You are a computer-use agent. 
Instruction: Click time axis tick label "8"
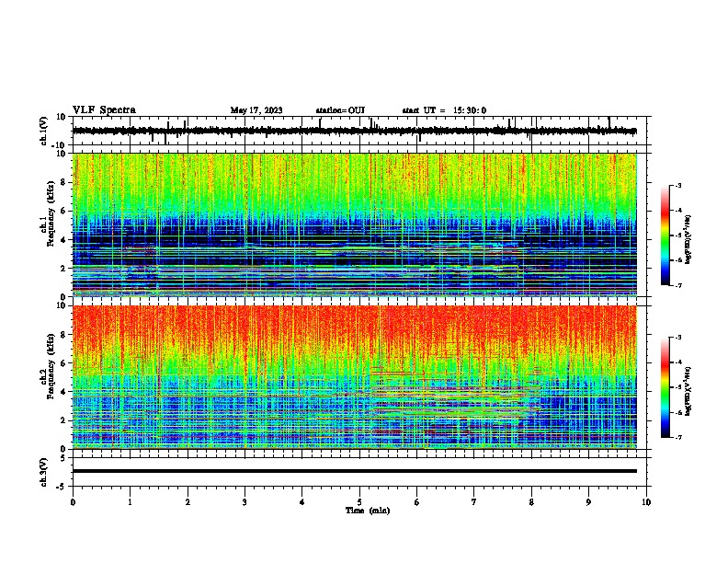click(531, 502)
